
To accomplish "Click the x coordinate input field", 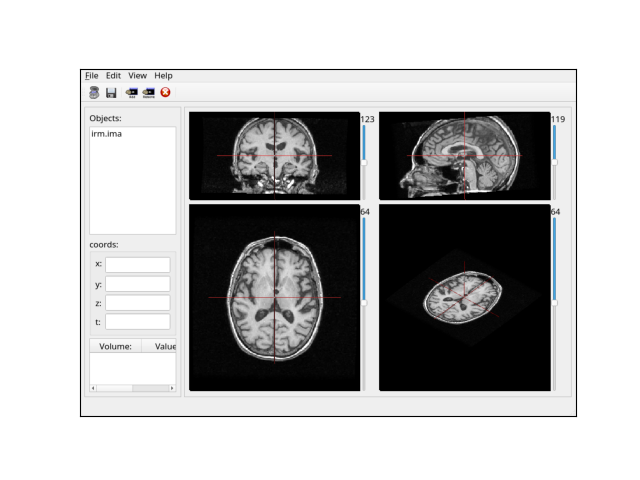I will click(138, 264).
